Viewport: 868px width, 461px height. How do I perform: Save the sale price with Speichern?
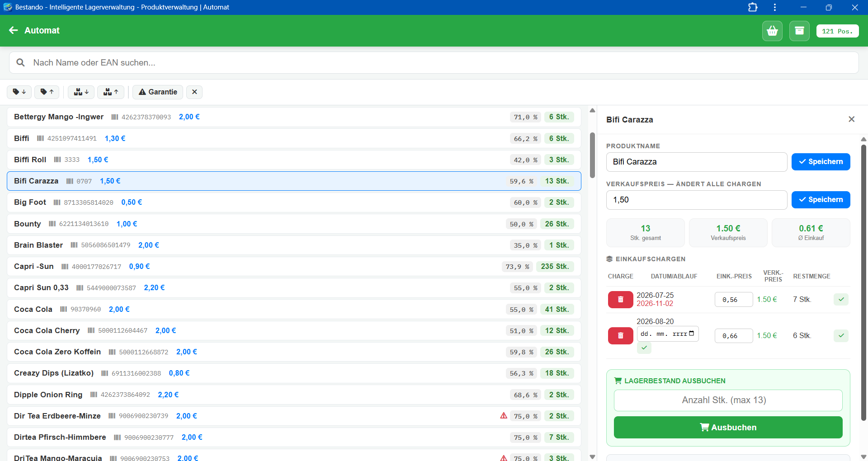(821, 200)
